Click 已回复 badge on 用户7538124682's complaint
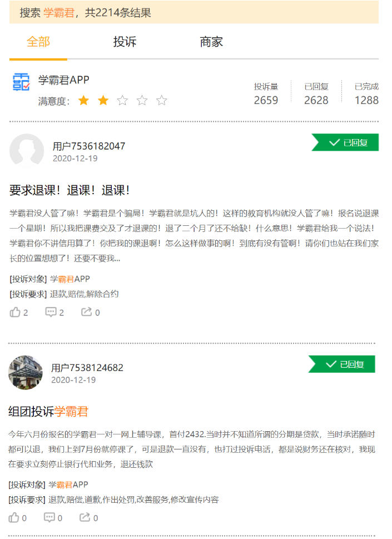392x539 pixels. click(x=341, y=364)
